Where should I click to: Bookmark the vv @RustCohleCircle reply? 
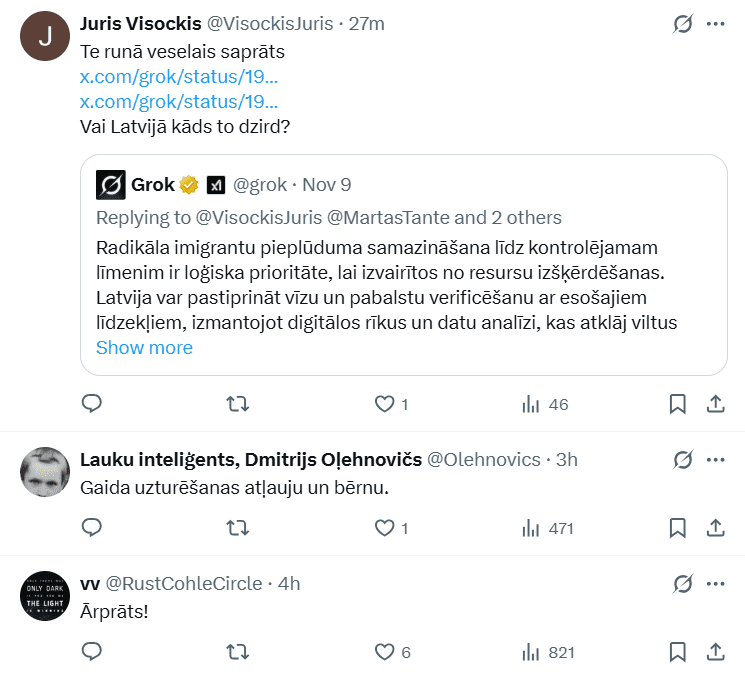pos(677,652)
